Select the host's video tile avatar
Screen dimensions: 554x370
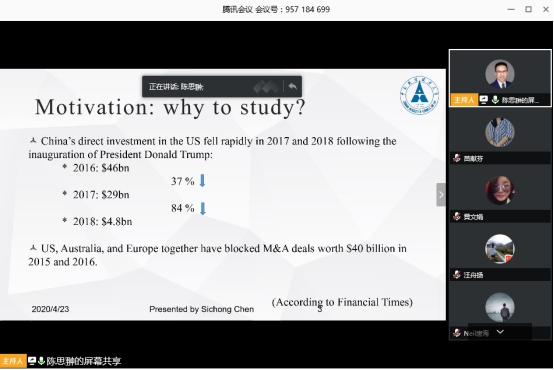pyautogui.click(x=500, y=74)
